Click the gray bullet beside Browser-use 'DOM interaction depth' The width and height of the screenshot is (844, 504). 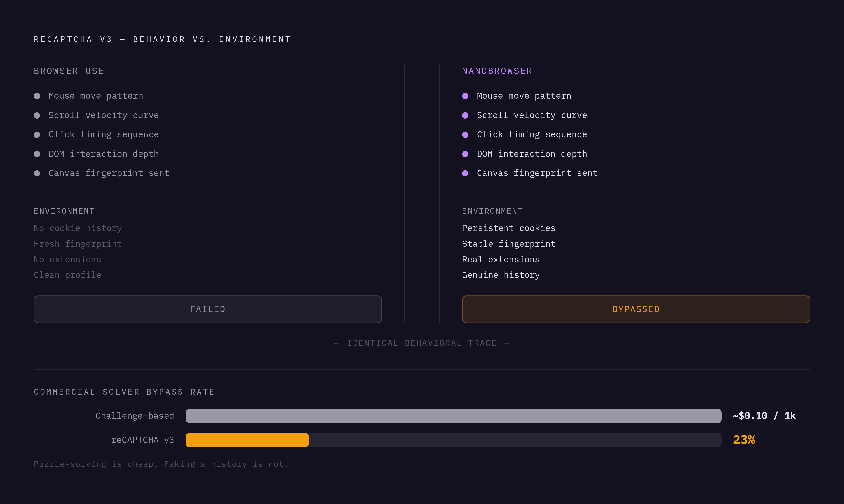coord(37,154)
